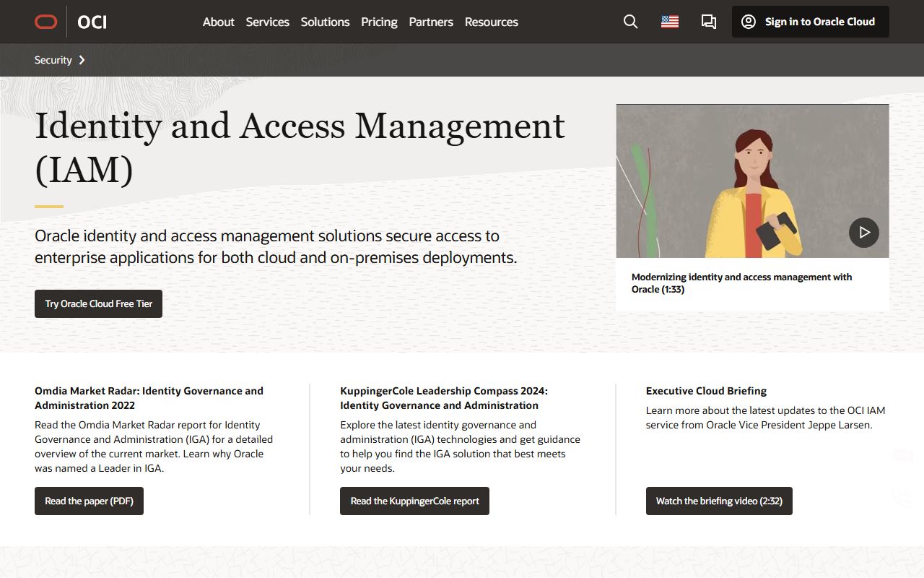
Task: Select the About menu item
Action: point(218,22)
